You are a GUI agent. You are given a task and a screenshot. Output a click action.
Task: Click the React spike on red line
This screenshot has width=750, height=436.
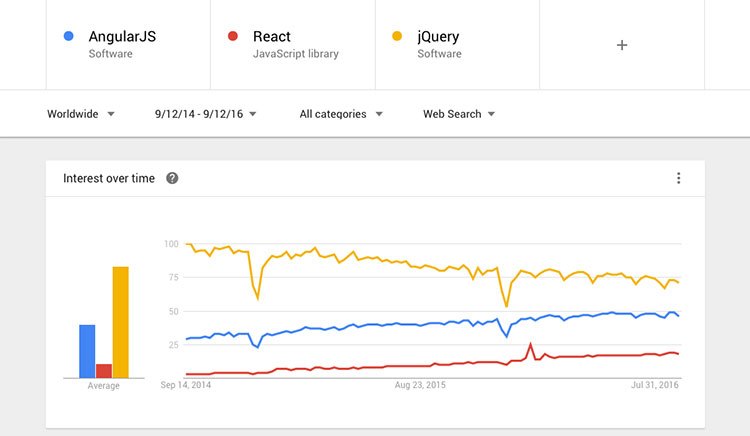click(530, 344)
